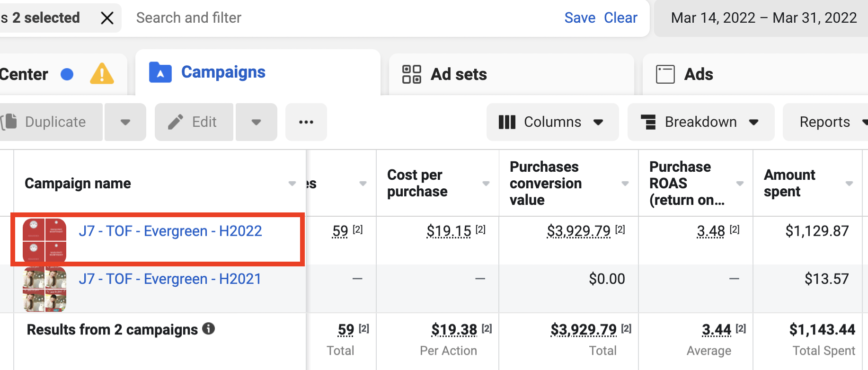Open J7 - TOF - Evergreen - H2021 campaign

pyautogui.click(x=170, y=279)
